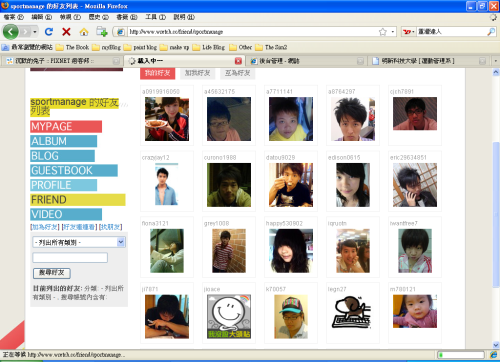Open The Sim2 bookmarks folder
500x362 pixels.
(x=271, y=47)
